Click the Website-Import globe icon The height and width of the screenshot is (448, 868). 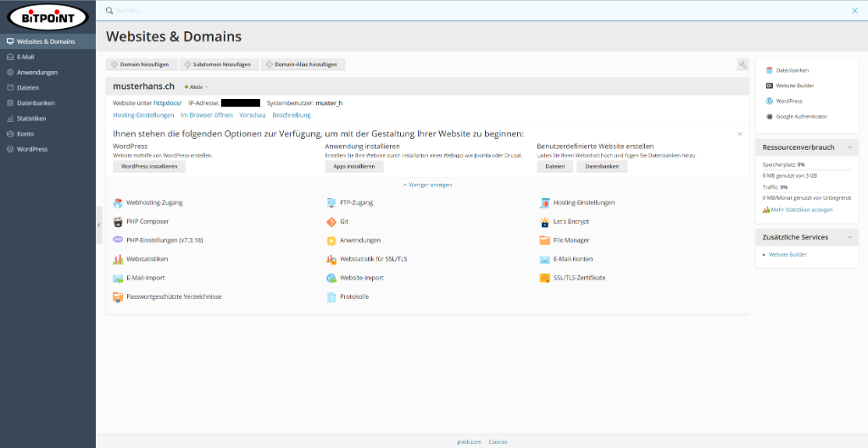331,279
